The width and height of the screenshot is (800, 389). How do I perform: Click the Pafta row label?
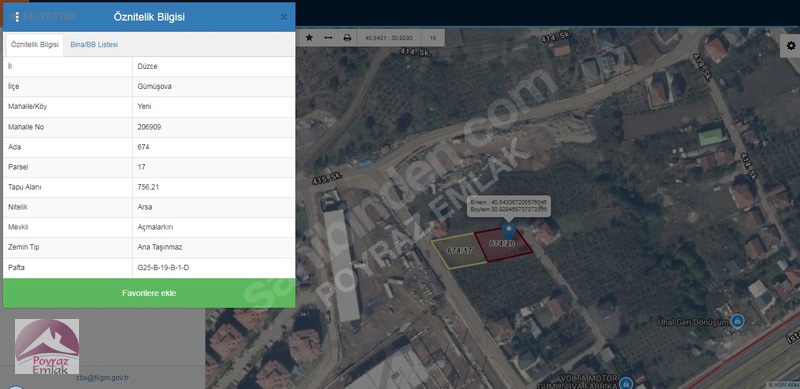[16, 268]
